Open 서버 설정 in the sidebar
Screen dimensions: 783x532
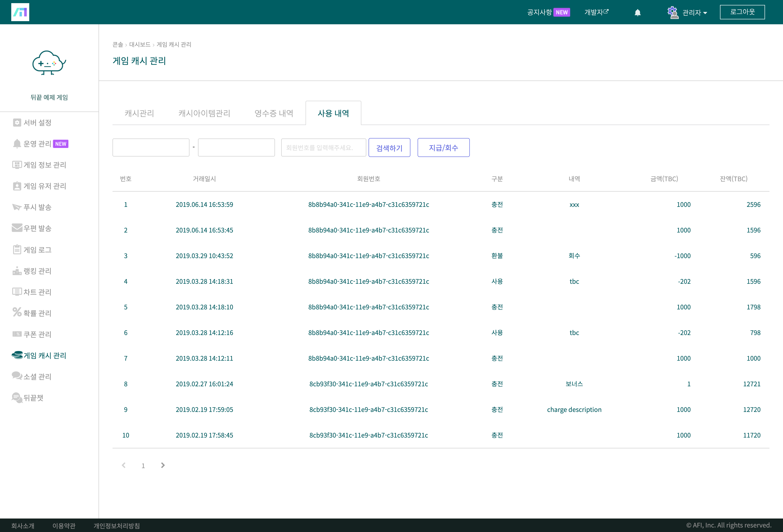[38, 123]
